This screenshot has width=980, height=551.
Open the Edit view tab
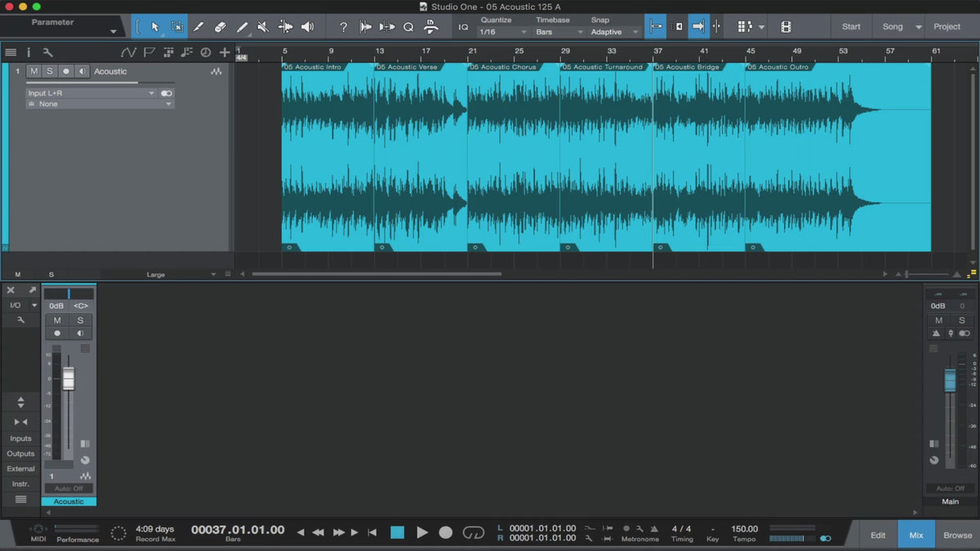[878, 535]
